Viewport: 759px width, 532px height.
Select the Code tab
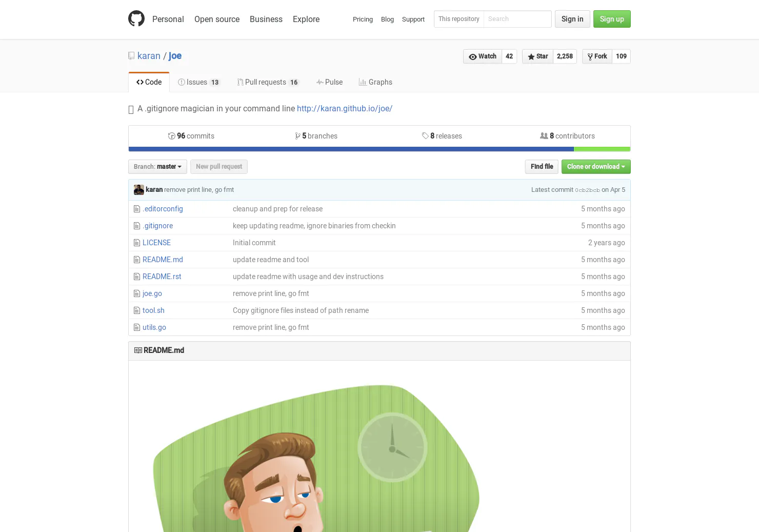149,82
